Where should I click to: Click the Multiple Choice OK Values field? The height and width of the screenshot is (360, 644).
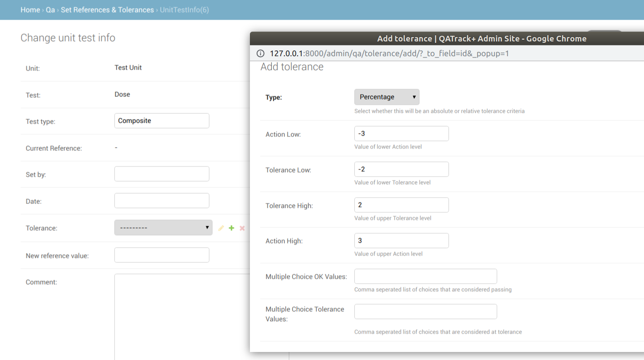[x=426, y=276]
